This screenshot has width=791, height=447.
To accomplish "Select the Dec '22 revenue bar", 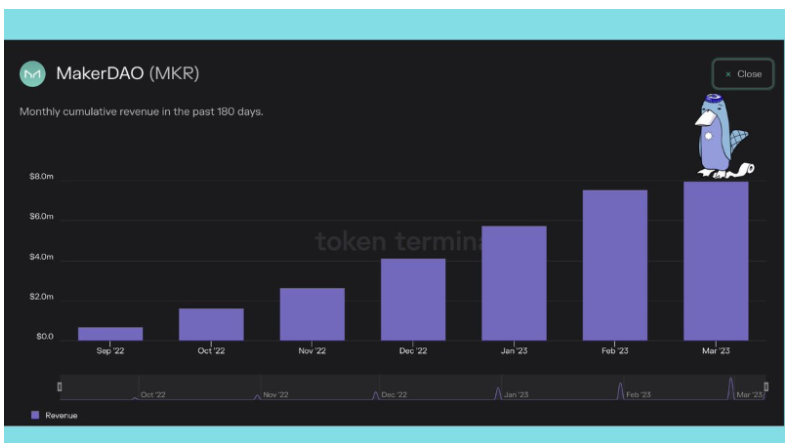I will pos(413,300).
